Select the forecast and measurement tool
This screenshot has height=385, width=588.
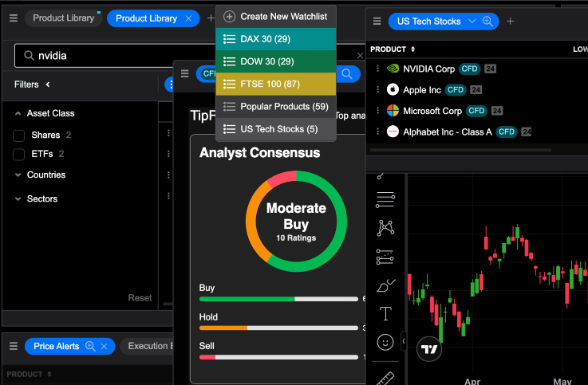tap(385, 257)
